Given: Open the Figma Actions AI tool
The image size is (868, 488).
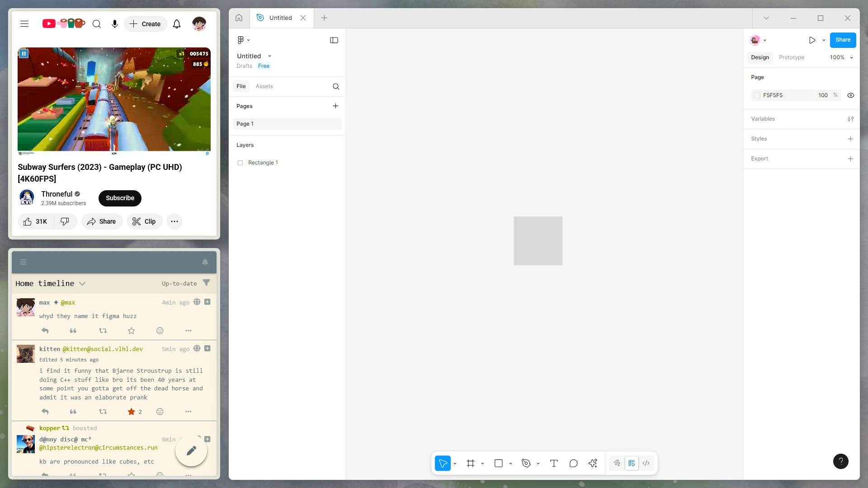Looking at the screenshot, I should click(x=593, y=463).
